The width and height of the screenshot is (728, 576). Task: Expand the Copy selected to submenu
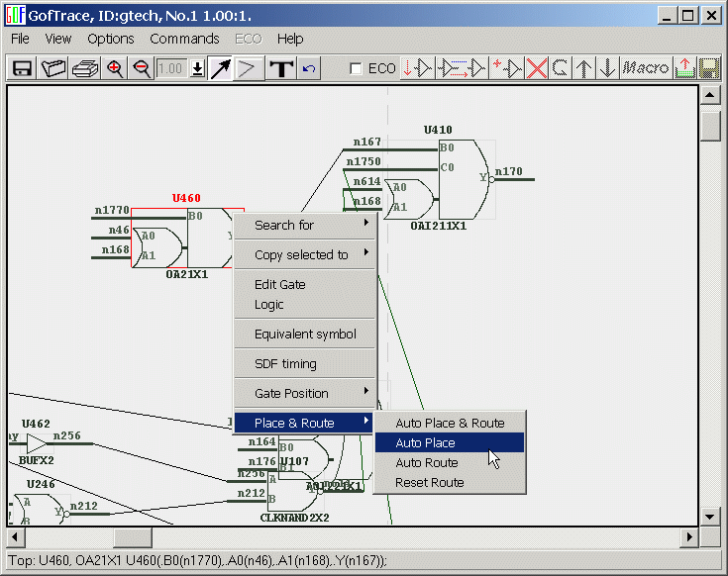(305, 254)
